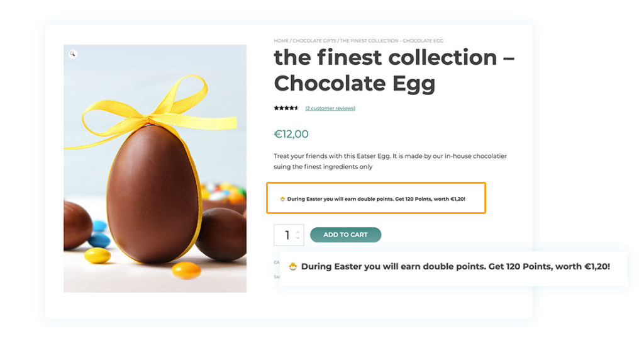Increase quantity with the up arrow

(x=297, y=232)
